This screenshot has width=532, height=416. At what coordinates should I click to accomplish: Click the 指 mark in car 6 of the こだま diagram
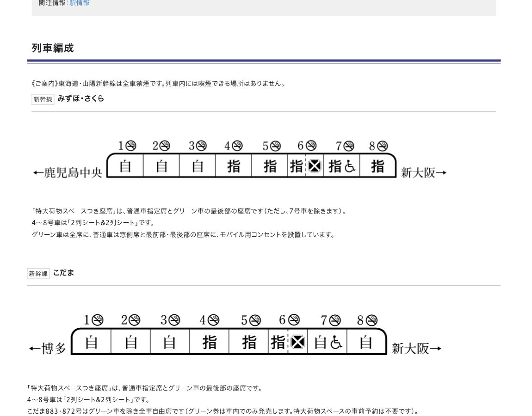coord(278,342)
